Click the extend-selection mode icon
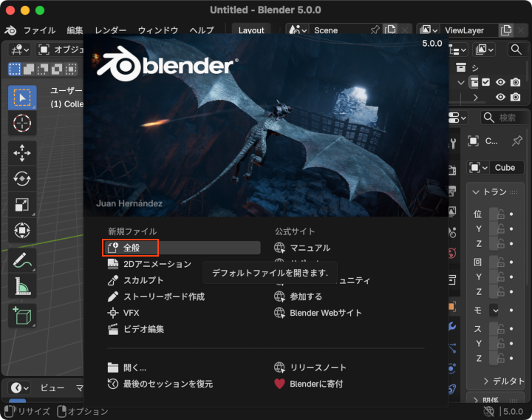Image resolution: width=532 pixels, height=420 pixels. click(29, 69)
